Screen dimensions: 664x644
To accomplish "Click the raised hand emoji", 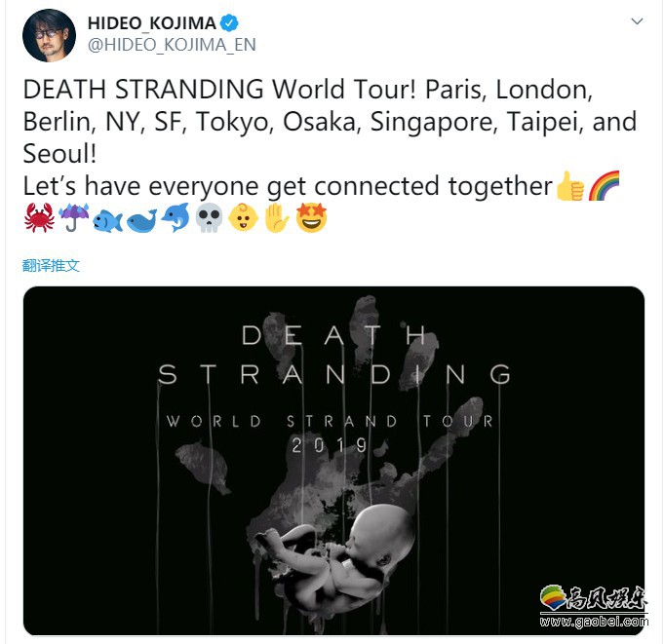I will (x=277, y=217).
